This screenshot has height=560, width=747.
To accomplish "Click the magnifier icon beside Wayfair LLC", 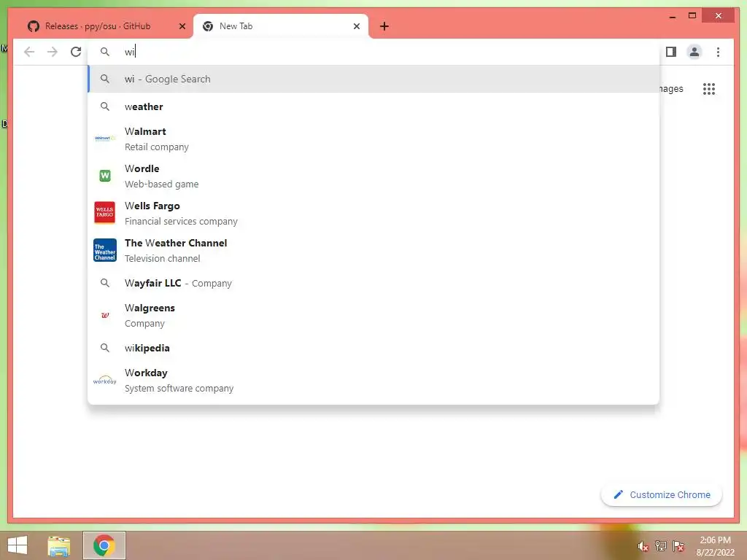I will tap(105, 283).
